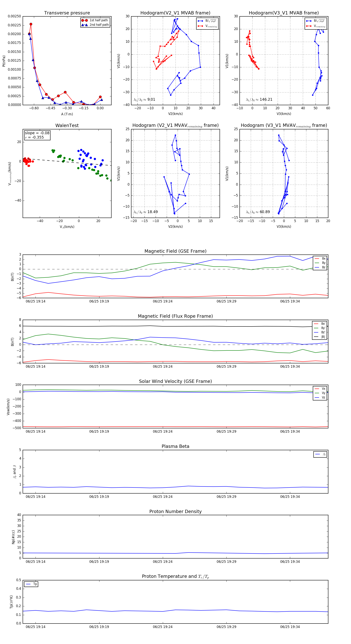This screenshot has width=351, height=644.
Task: Select the 'Tp' legend entry
Action: [x=31, y=584]
